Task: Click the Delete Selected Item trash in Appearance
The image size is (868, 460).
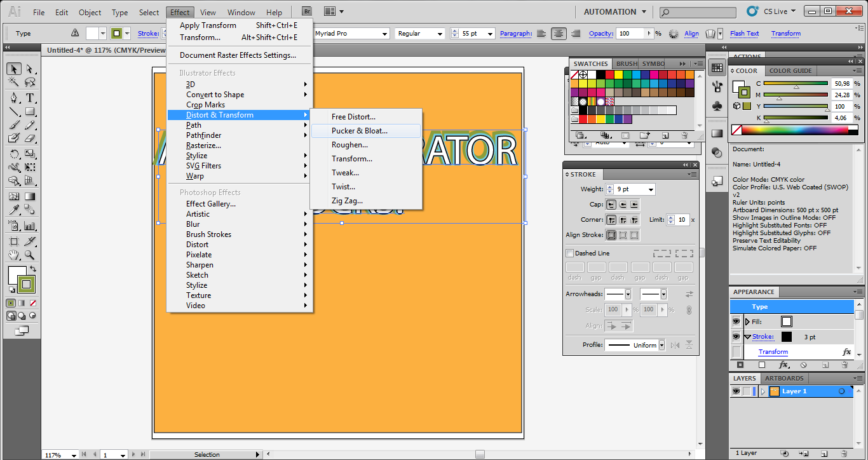Action: click(x=844, y=365)
